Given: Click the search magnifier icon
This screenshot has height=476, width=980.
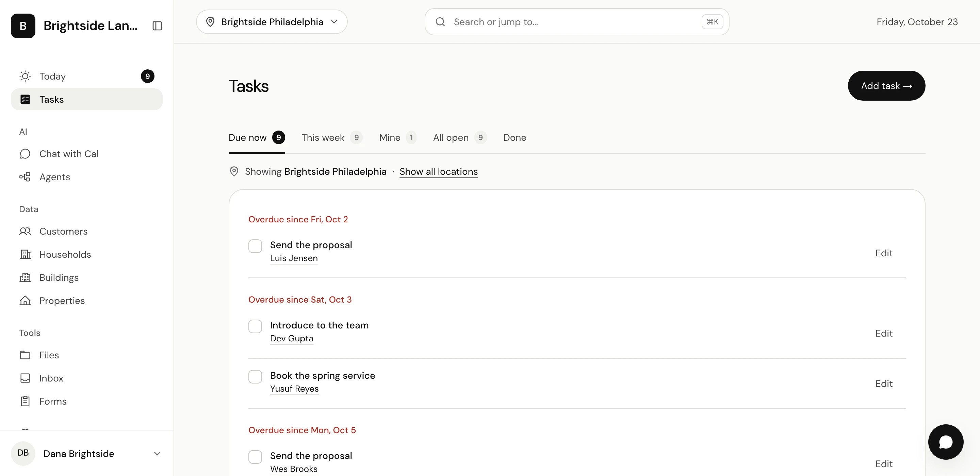Looking at the screenshot, I should click(x=440, y=22).
